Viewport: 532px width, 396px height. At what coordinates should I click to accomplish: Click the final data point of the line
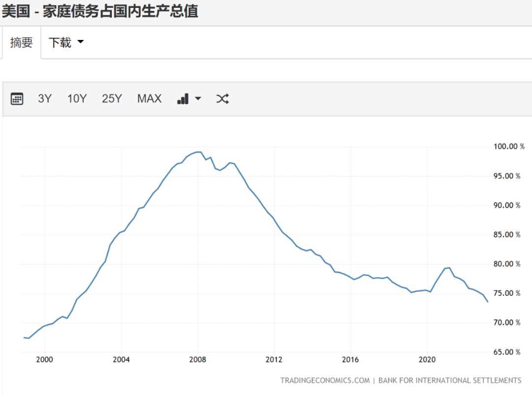coord(488,302)
